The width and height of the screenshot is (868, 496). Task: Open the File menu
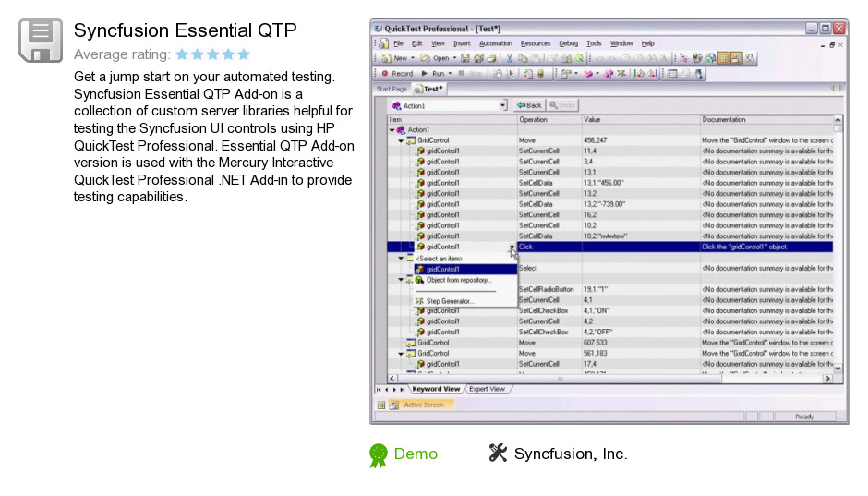pyautogui.click(x=399, y=43)
